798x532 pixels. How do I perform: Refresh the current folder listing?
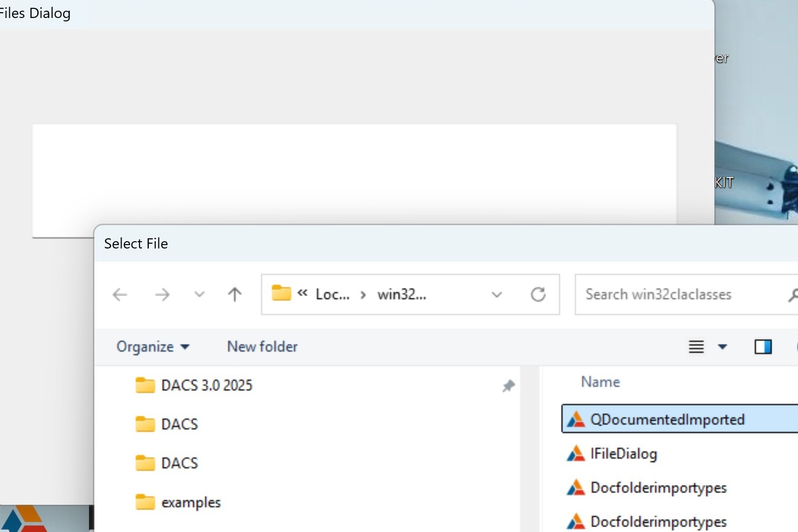click(x=538, y=295)
